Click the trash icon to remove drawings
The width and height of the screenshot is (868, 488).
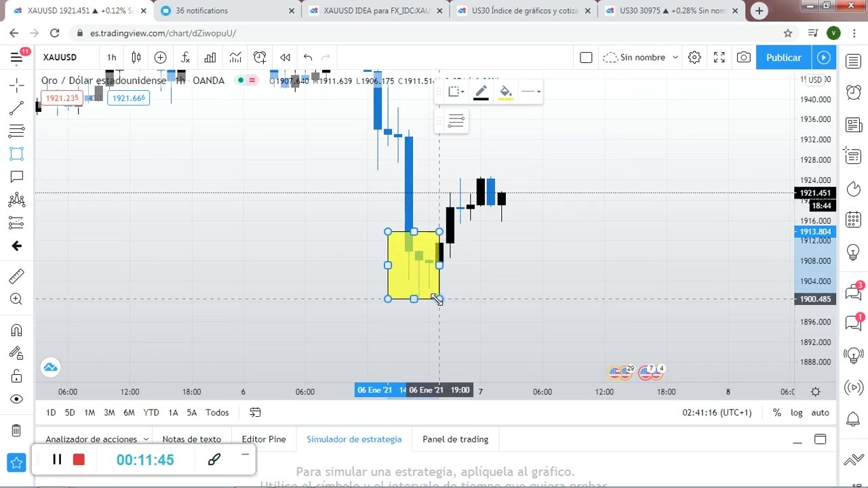tap(16, 430)
